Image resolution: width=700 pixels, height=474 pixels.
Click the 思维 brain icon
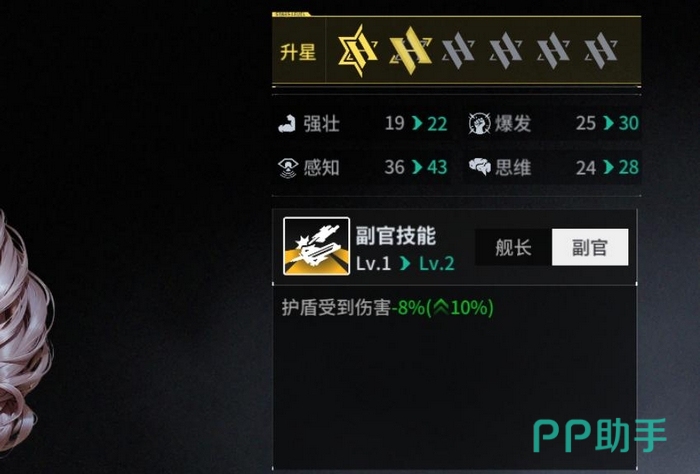tap(480, 166)
